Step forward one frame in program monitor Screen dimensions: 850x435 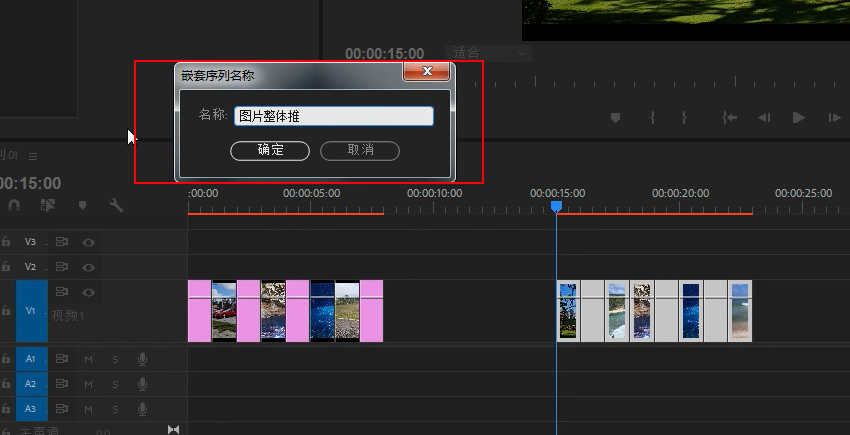[x=834, y=118]
